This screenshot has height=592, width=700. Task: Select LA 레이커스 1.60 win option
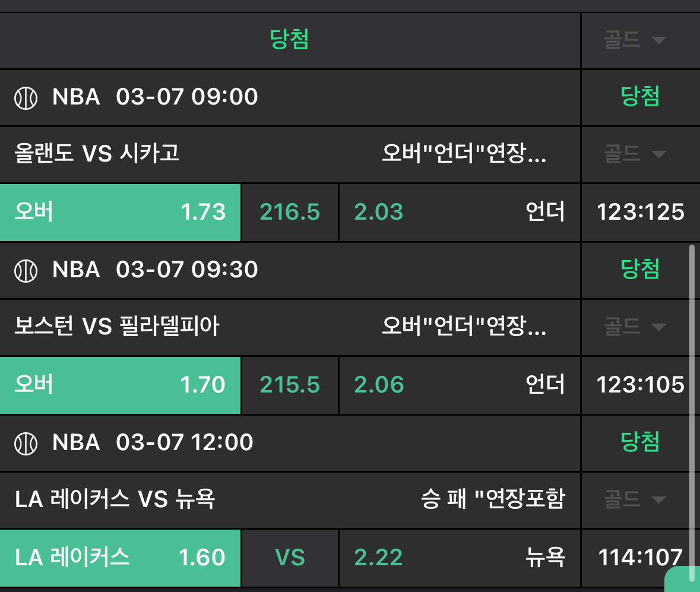120,558
